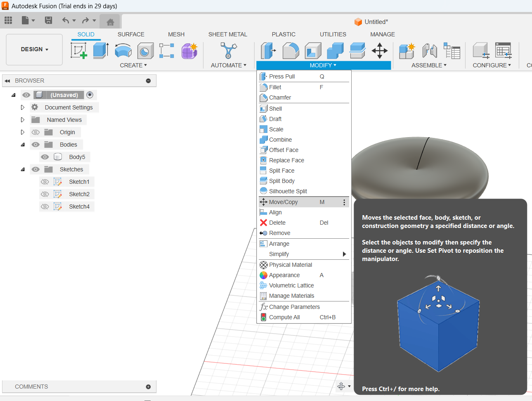Click the Change Parameters table icon
Screen dimensions: 532x401
[x=504, y=51]
